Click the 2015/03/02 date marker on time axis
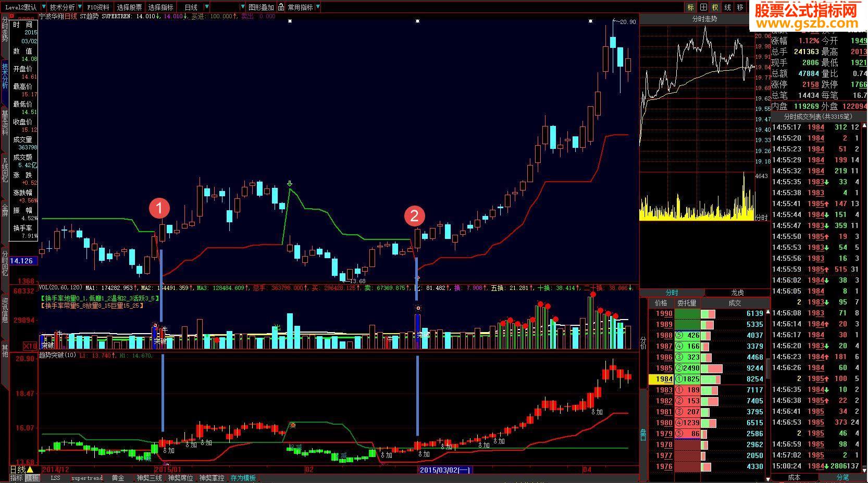This screenshot has height=483, width=868. (445, 470)
